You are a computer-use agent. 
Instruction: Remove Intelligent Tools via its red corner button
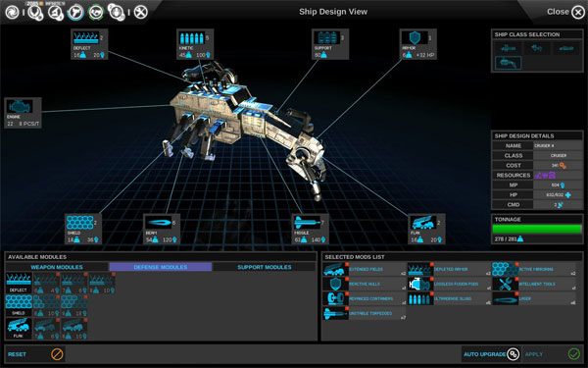(x=516, y=280)
